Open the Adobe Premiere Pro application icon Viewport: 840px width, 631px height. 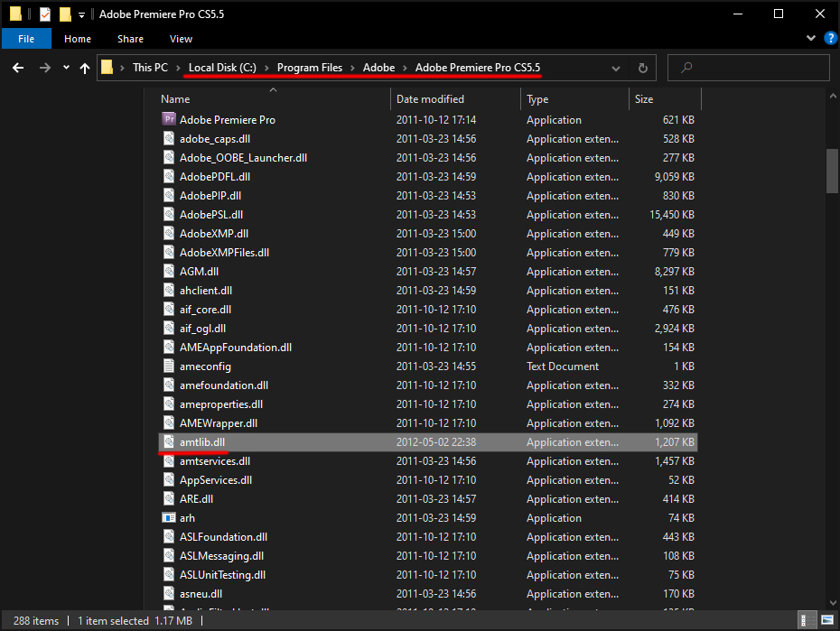pyautogui.click(x=169, y=119)
